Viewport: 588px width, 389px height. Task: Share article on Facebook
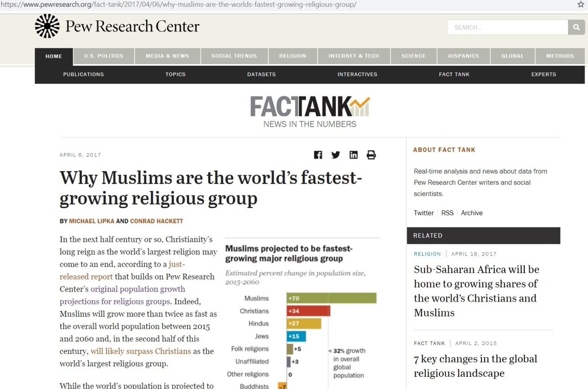click(318, 155)
